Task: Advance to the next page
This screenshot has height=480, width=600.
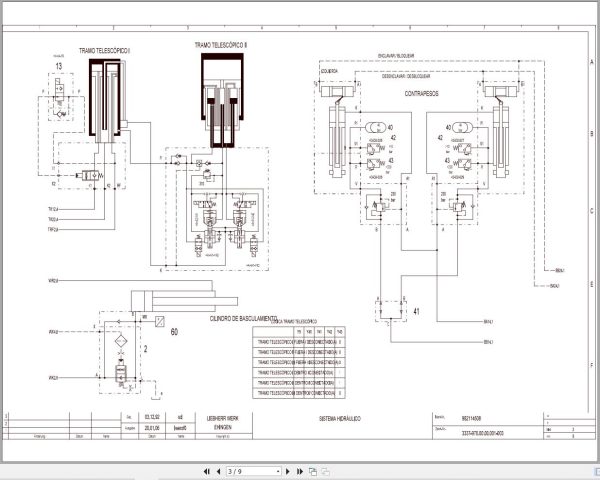Action: (288, 472)
